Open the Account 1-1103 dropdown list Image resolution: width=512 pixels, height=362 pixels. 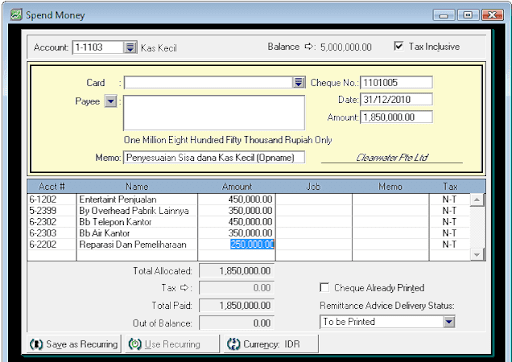pyautogui.click(x=130, y=47)
